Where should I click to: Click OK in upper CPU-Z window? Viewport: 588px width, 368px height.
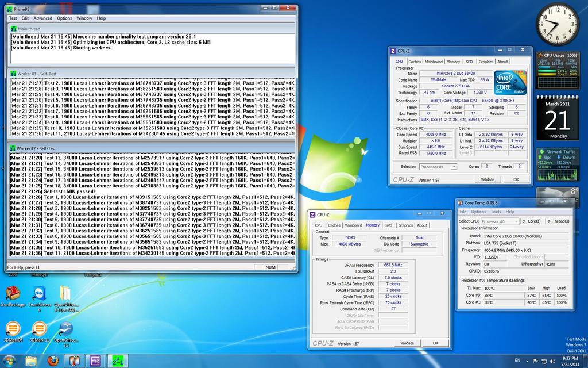pos(516,179)
